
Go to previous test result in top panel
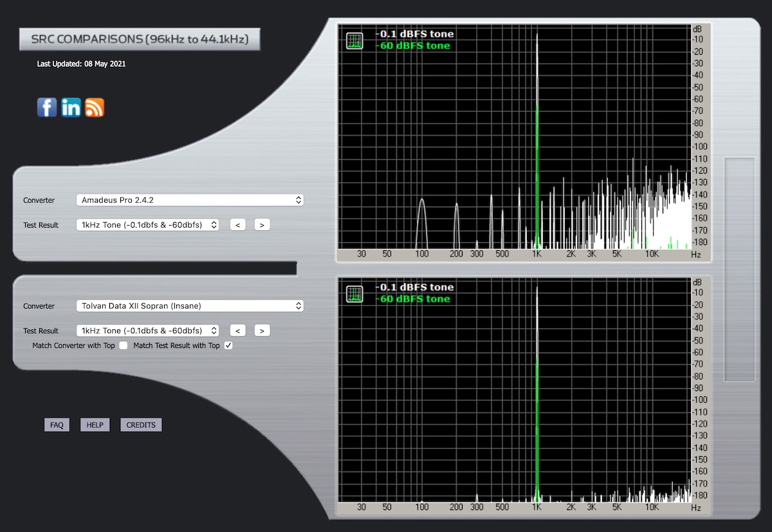tap(237, 225)
